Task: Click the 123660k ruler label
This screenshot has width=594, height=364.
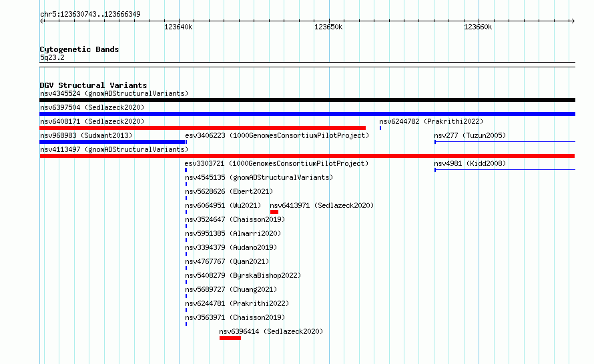Action: [x=478, y=27]
